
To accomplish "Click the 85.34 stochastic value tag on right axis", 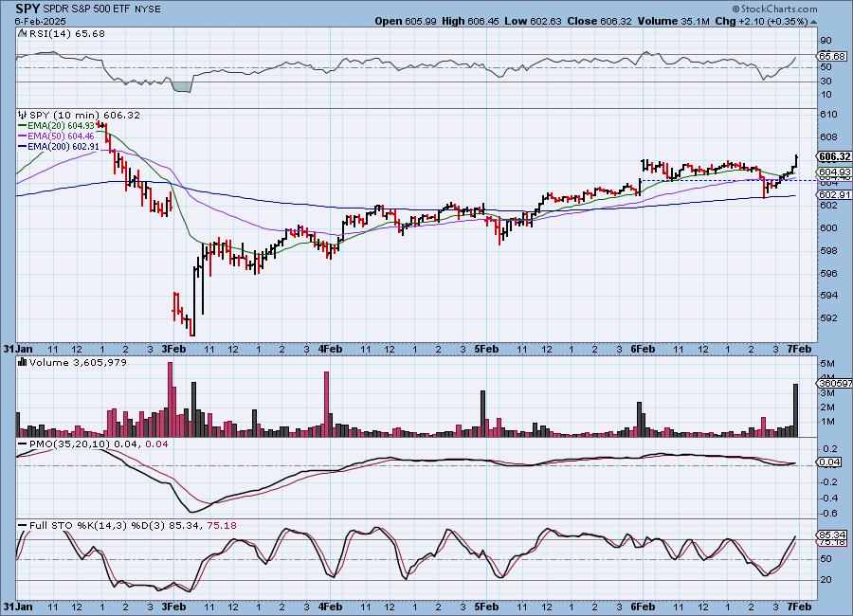I will point(832,534).
